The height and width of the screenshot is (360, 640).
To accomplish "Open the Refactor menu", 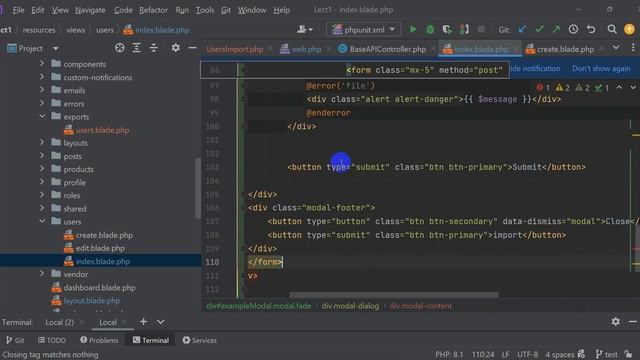I will (x=153, y=10).
